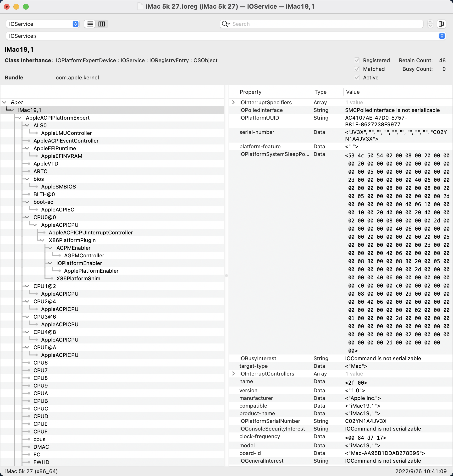This screenshot has width=453, height=476.
Task: Switch to list view layout icon
Action: click(90, 24)
